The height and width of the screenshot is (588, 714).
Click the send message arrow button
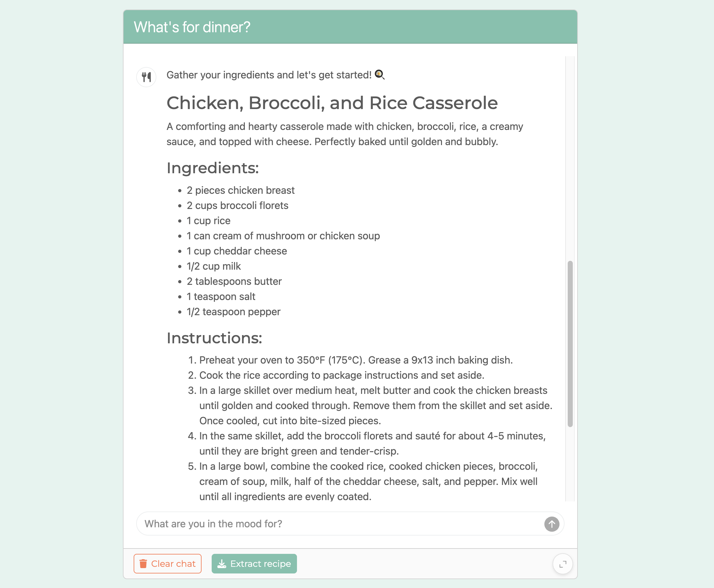tap(552, 524)
